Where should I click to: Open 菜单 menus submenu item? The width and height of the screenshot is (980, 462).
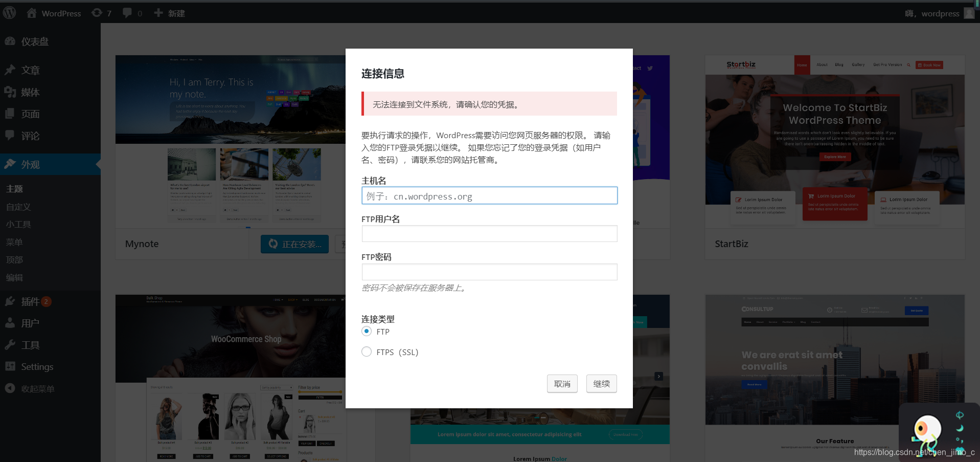(x=14, y=242)
